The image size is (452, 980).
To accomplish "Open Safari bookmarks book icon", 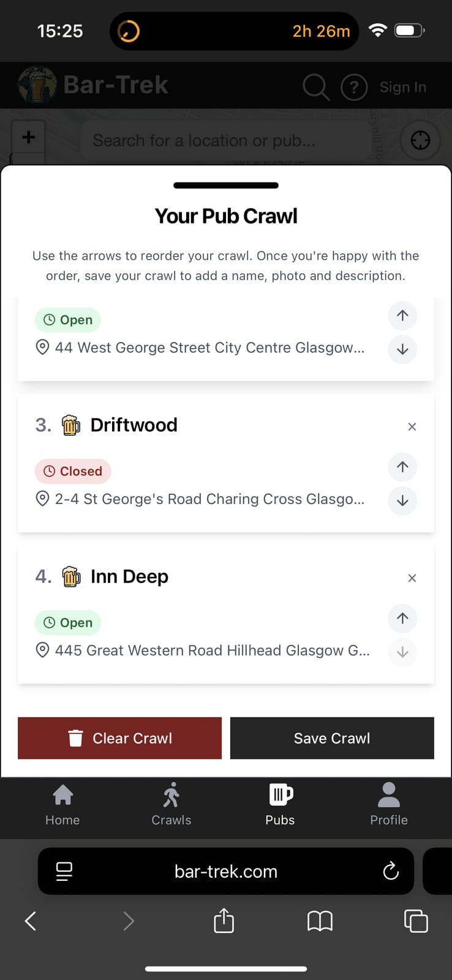I will point(320,921).
